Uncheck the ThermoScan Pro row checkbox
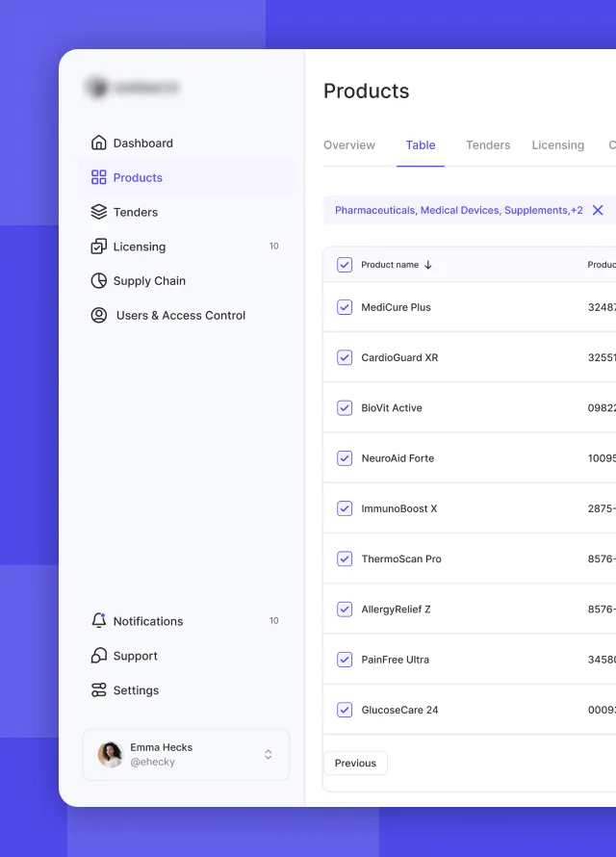The image size is (616, 857). pyautogui.click(x=345, y=558)
